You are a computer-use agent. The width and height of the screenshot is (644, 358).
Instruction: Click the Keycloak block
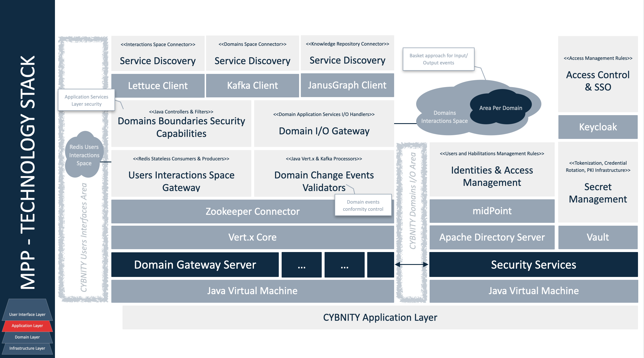598,127
